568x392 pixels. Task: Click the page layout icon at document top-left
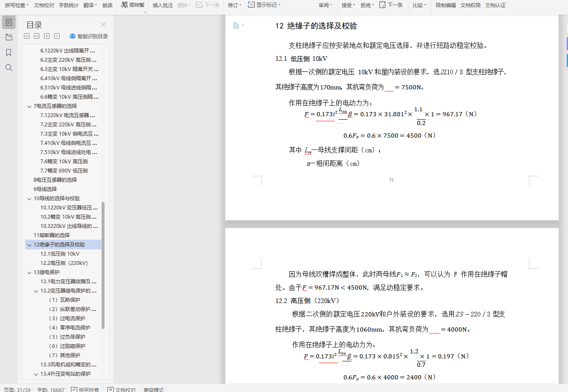coord(236,26)
